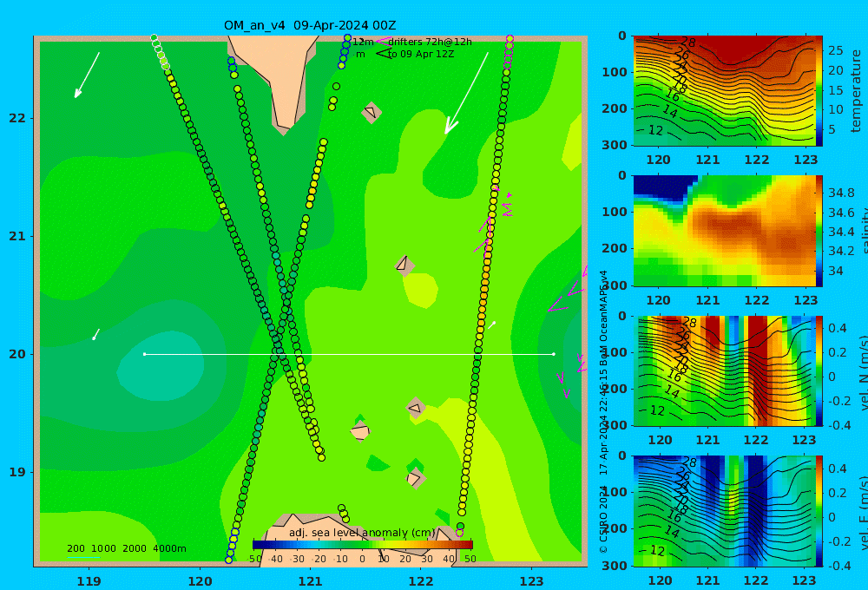This screenshot has width=868, height=590.
Task: Click the 'vel. E (m/s)' axis label
Action: coord(863,513)
